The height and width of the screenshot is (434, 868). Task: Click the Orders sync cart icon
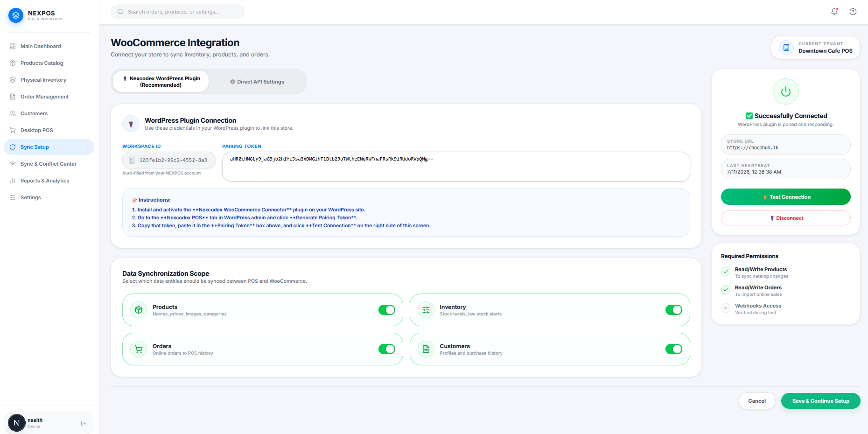[x=139, y=349]
